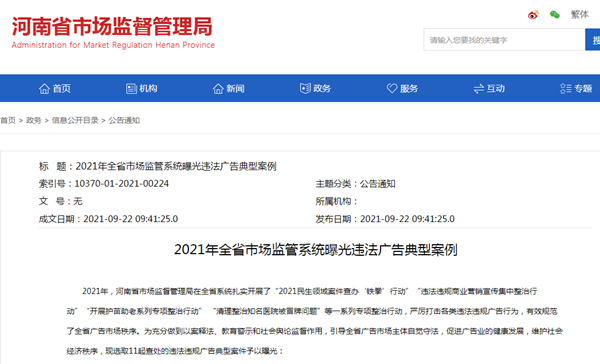Screen dimensions: 600x364
Task: Select the book icon beside 政务
Action: [305, 89]
